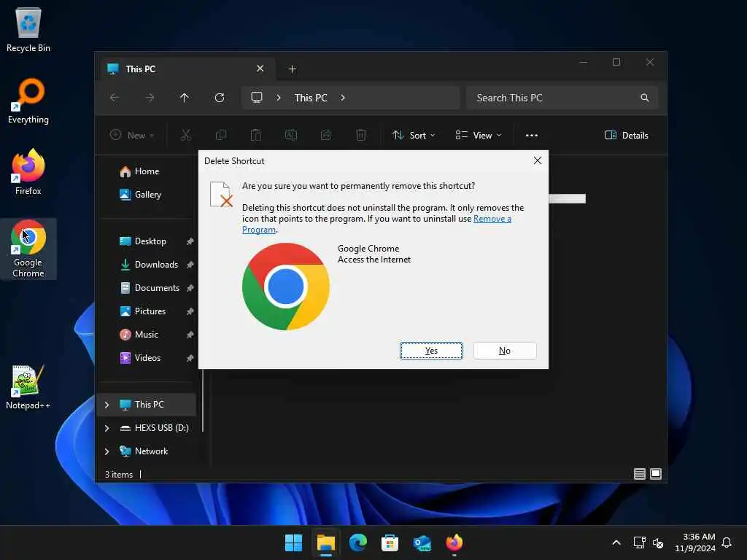Open Videos in navigation pane

[x=146, y=357]
